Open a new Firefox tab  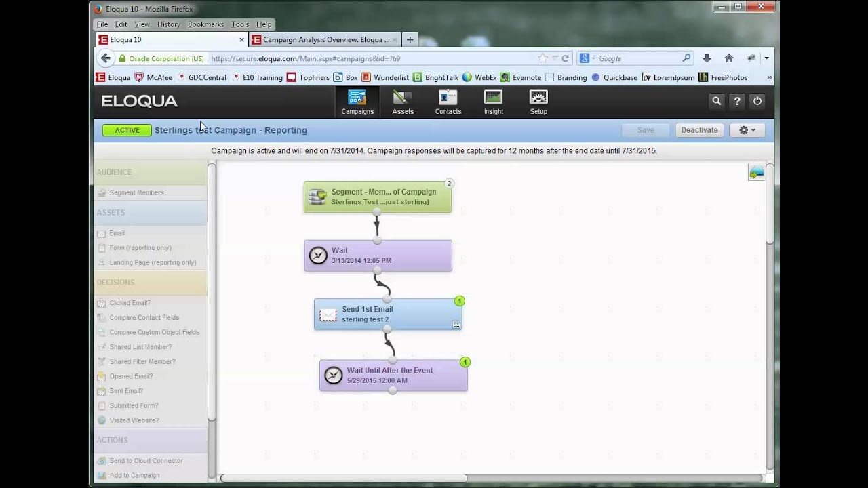point(410,39)
